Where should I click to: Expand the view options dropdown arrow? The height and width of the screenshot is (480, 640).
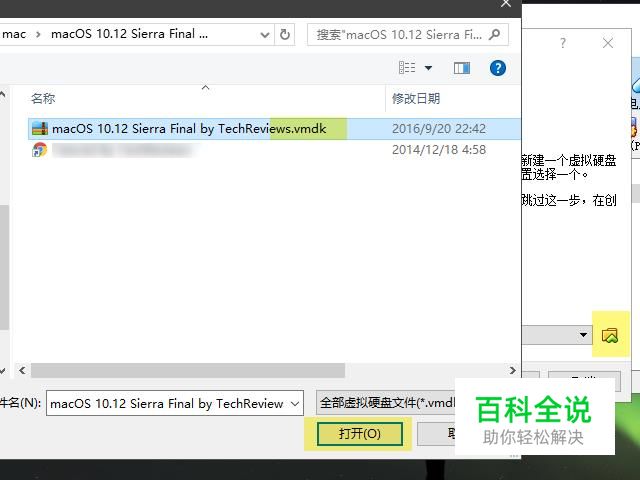point(428,68)
